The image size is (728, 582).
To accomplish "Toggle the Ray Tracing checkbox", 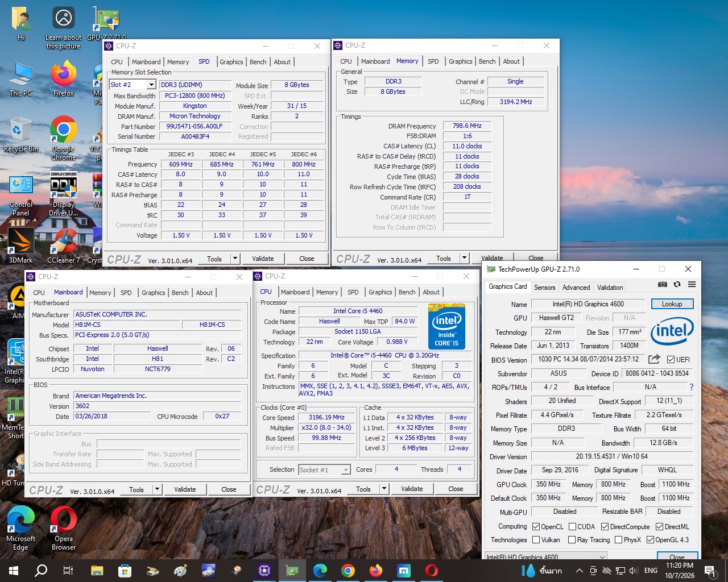I will (x=572, y=540).
